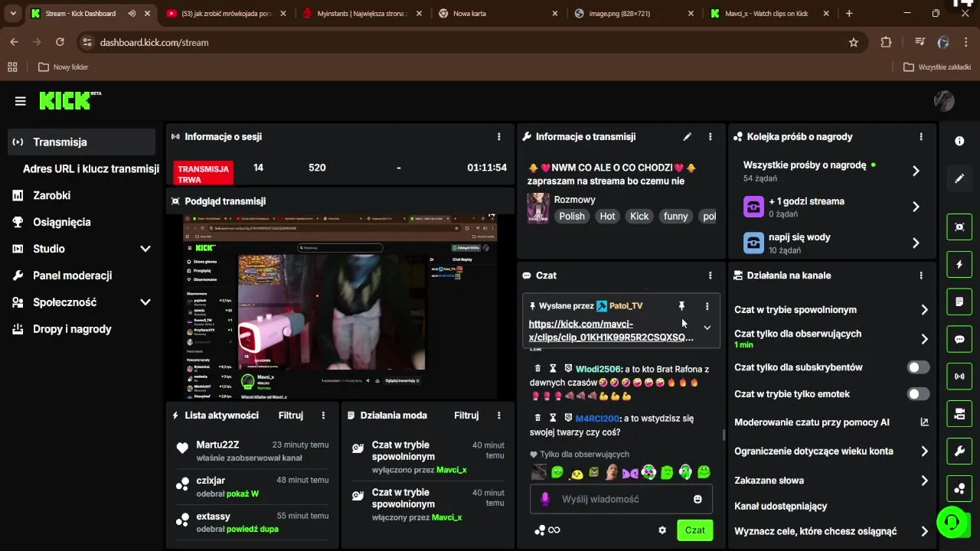
Task: Open the Działania na kanale options menu
Action: click(x=921, y=275)
